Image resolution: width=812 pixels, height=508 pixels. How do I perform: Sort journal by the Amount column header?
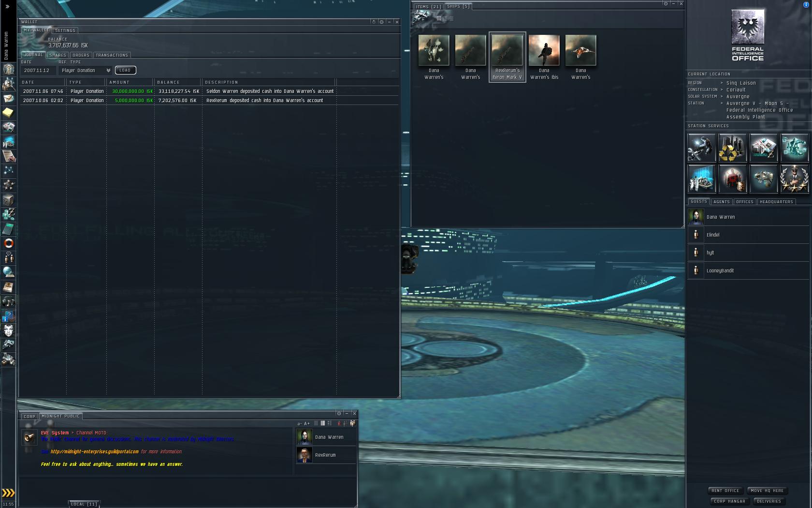(x=130, y=82)
